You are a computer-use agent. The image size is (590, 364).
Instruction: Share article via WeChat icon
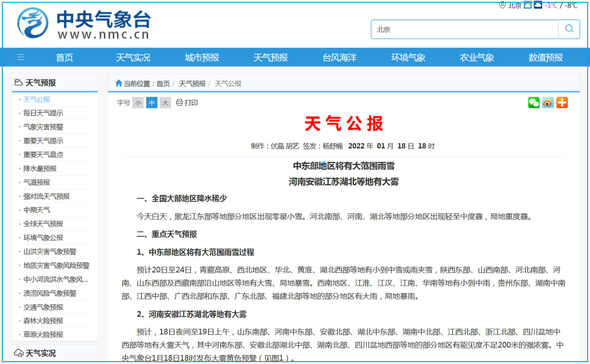pos(534,102)
